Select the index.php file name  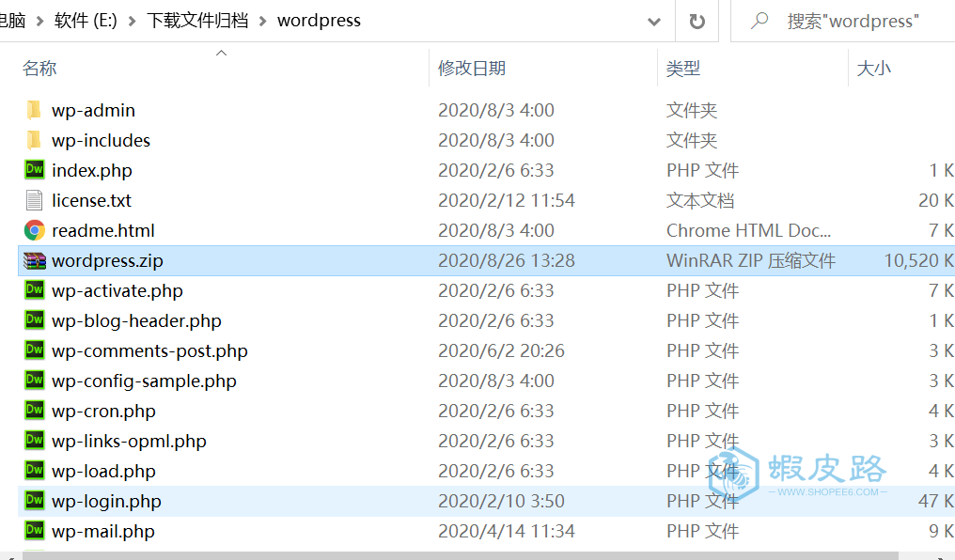[x=92, y=170]
